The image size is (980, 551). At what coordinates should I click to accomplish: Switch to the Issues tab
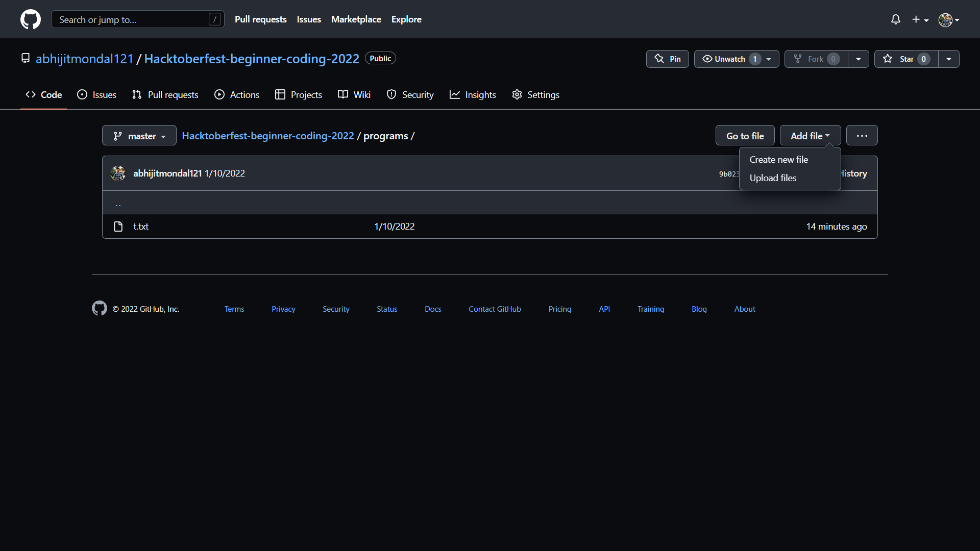click(x=96, y=94)
